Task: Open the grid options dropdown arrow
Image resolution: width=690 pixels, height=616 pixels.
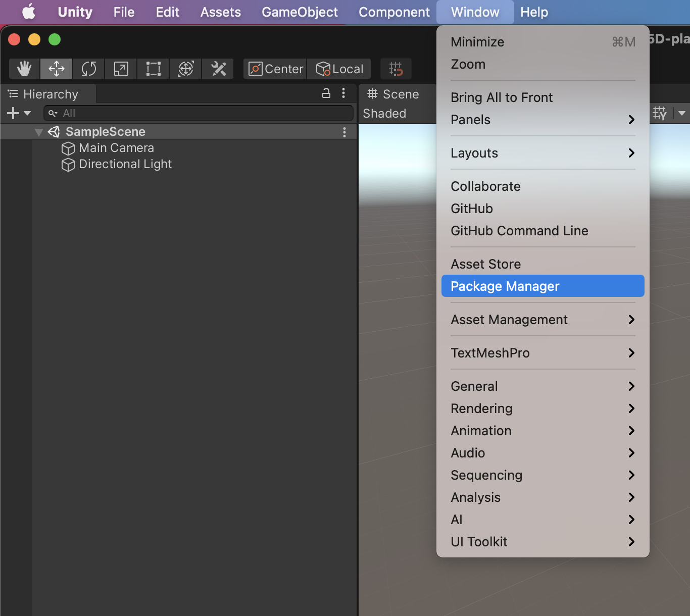Action: (x=682, y=113)
